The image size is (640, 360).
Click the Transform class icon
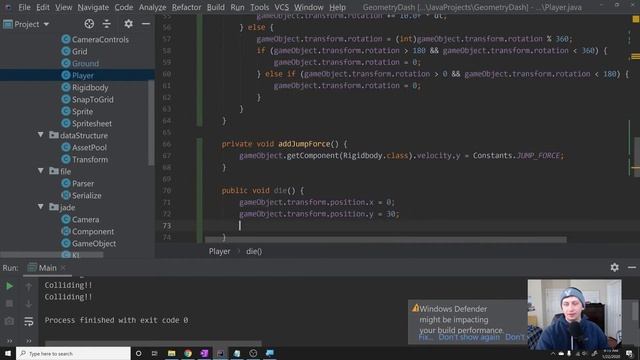tap(66, 159)
